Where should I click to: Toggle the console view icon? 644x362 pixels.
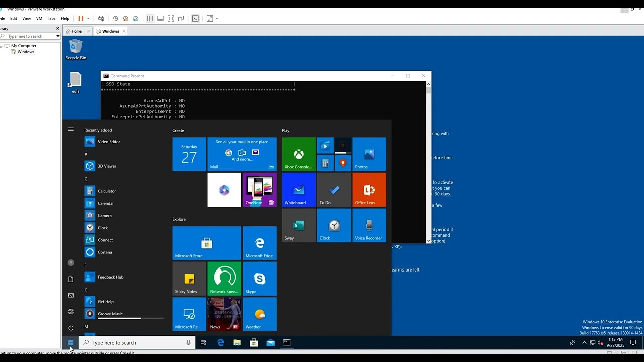[195, 18]
